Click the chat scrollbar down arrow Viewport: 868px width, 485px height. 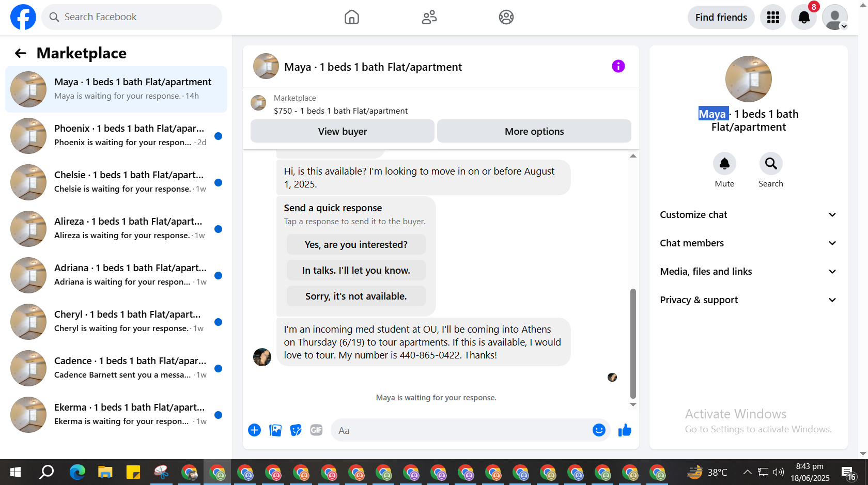tap(633, 404)
